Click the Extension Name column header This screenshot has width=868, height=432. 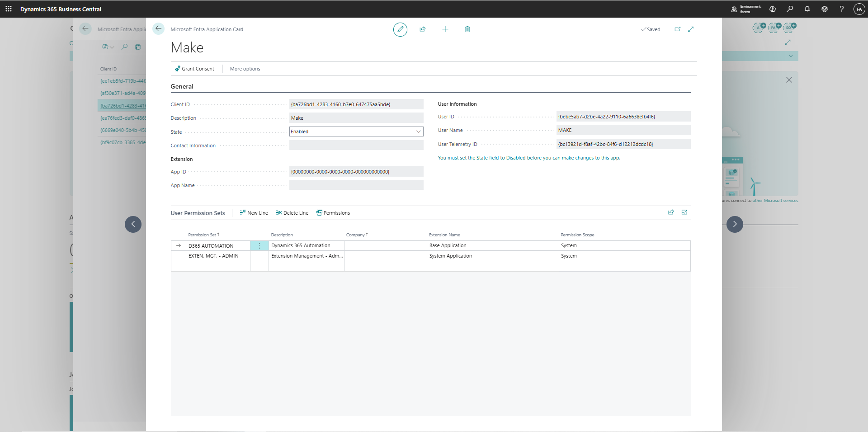(444, 235)
